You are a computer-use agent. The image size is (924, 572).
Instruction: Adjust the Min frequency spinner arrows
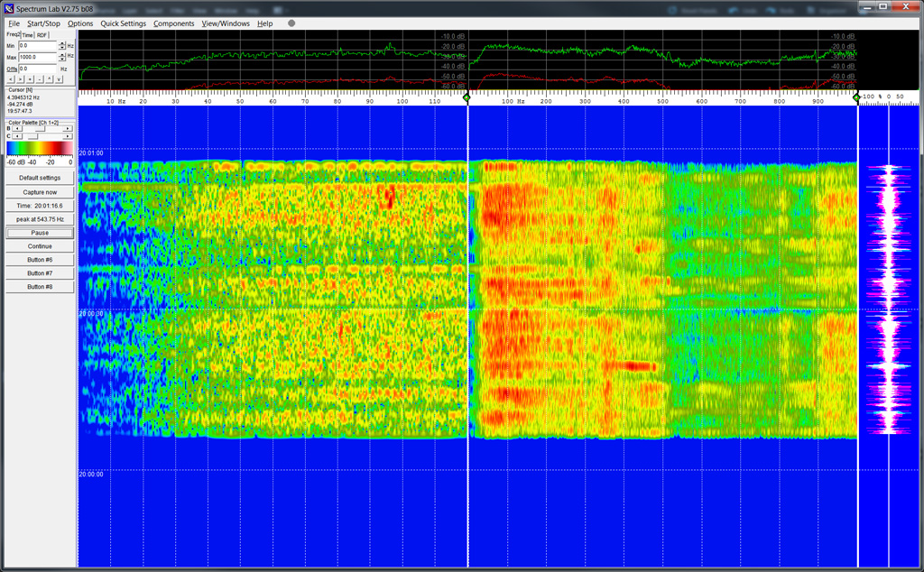pyautogui.click(x=62, y=45)
